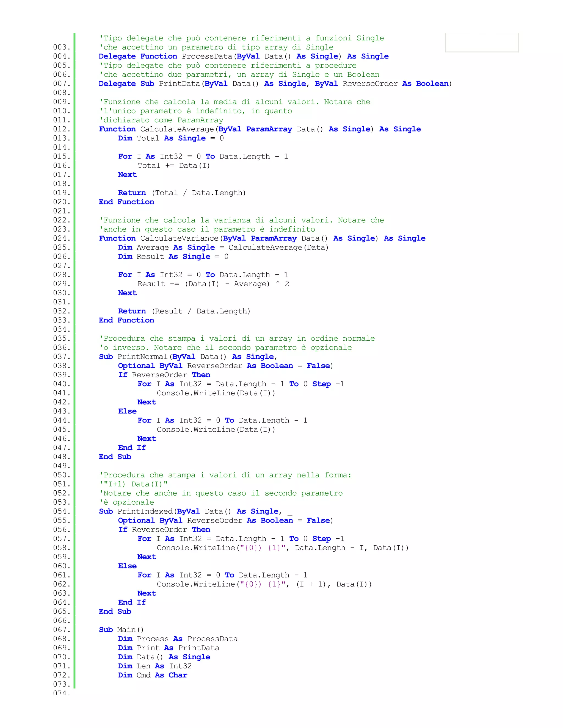The width and height of the screenshot is (563, 728).
Task: Click the WriteLine with 'Data.Length - I'
Action: pos(283,548)
